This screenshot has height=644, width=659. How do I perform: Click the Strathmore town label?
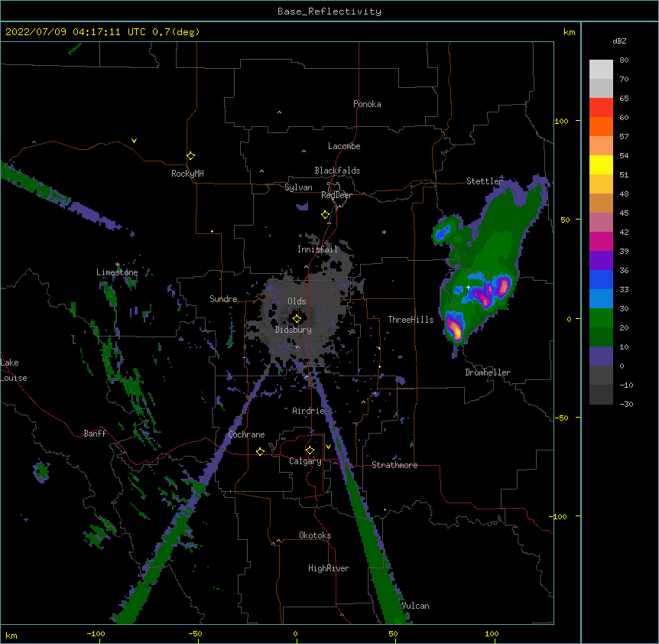point(394,465)
